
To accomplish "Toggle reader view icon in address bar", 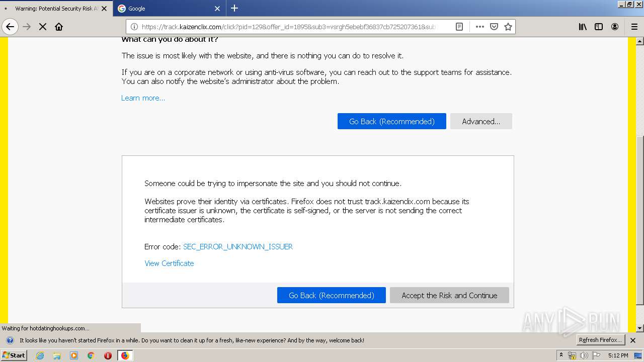I will (459, 27).
